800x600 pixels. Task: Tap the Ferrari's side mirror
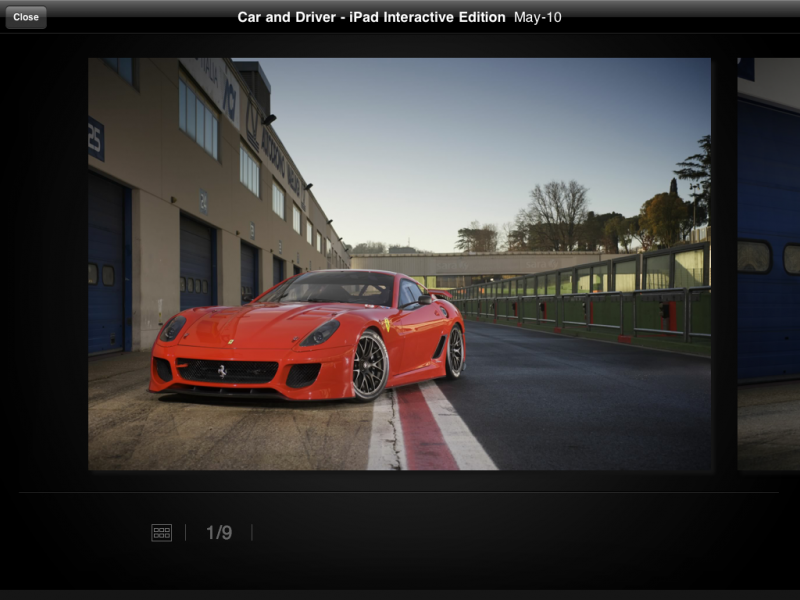pyautogui.click(x=426, y=298)
